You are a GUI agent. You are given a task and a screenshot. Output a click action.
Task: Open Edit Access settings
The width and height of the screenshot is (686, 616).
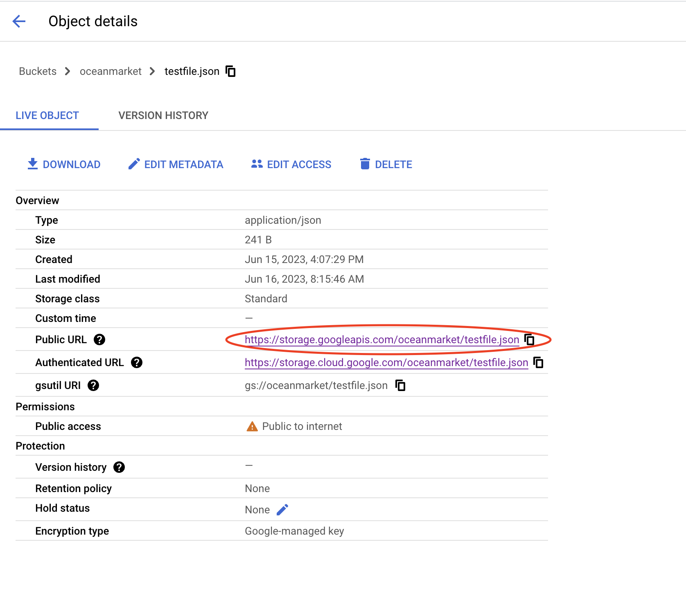tap(291, 164)
